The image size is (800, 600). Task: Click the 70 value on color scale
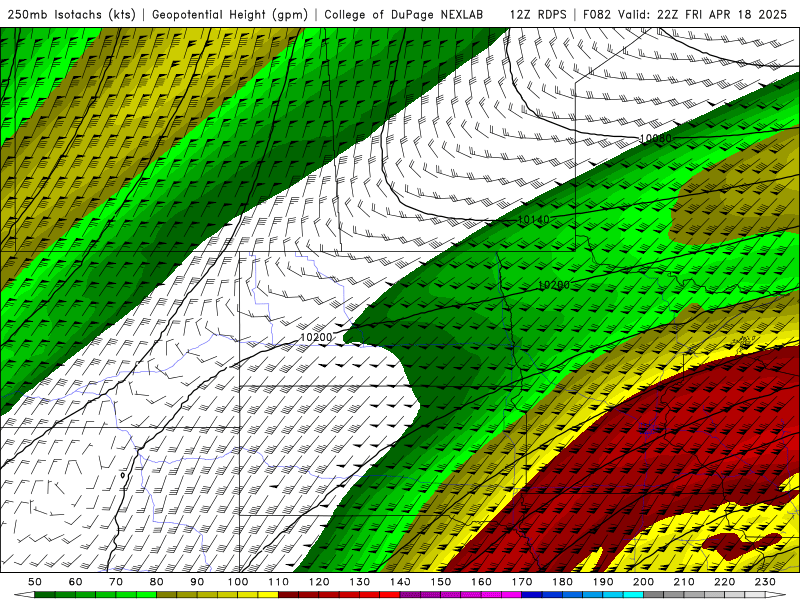click(116, 582)
